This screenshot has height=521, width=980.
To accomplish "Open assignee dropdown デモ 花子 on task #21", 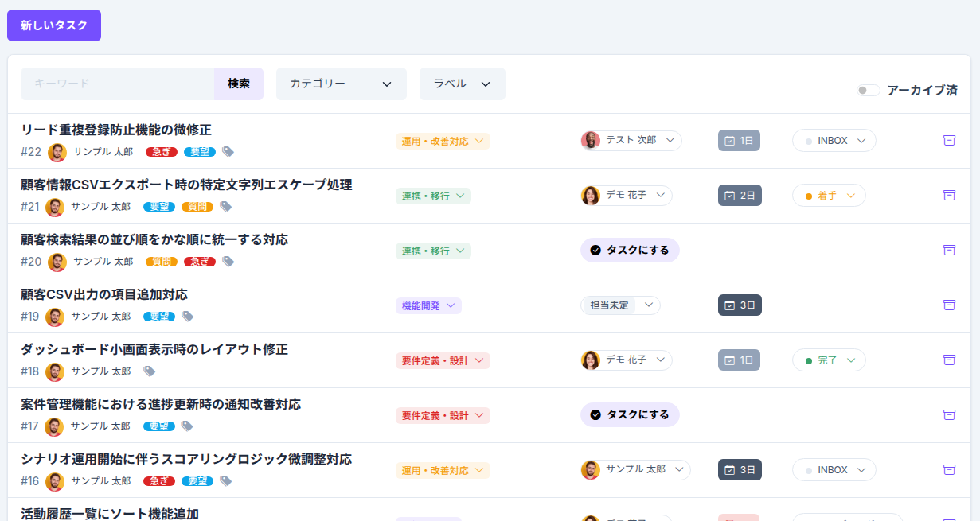I will (x=627, y=195).
